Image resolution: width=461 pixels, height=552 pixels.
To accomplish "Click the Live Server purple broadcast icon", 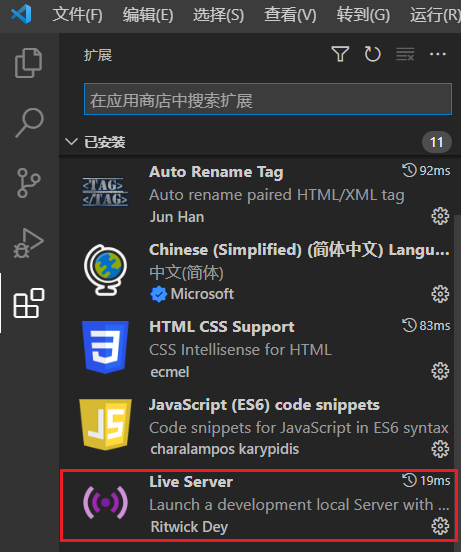I will pyautogui.click(x=105, y=503).
